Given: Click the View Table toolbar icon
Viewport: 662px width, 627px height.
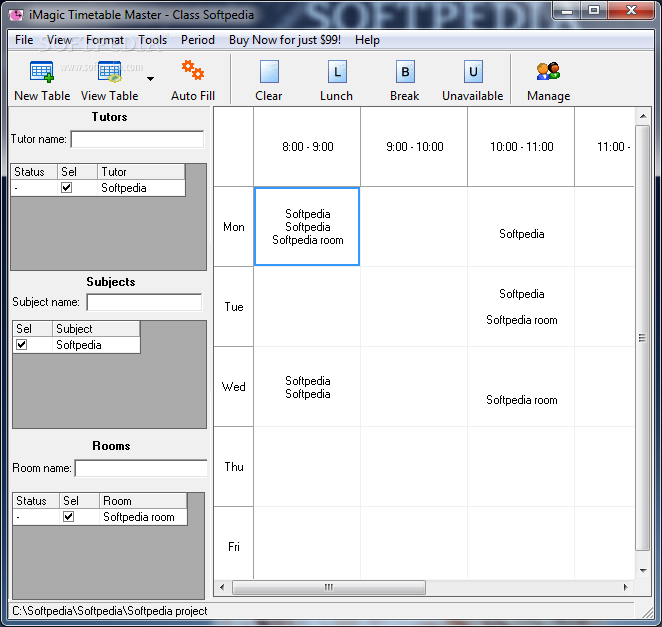Looking at the screenshot, I should [110, 72].
